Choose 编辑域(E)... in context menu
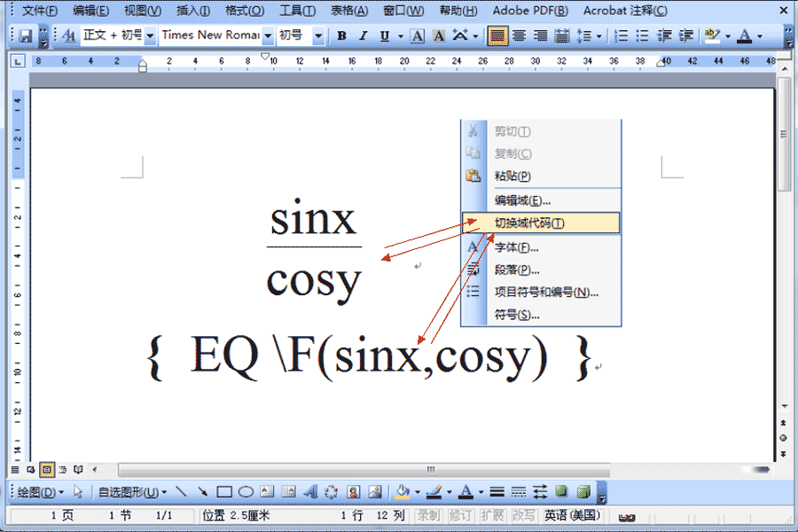This screenshot has height=532, width=798. (x=541, y=200)
